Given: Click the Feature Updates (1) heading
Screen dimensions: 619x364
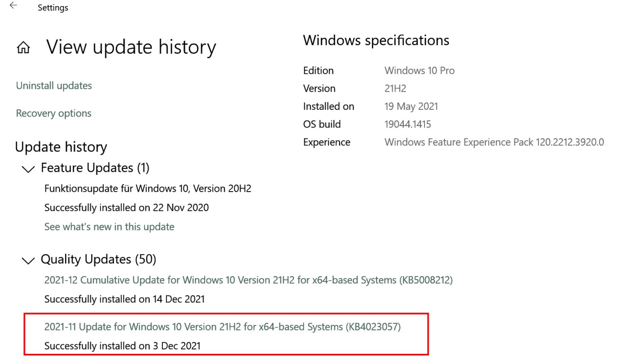Looking at the screenshot, I should tap(95, 168).
